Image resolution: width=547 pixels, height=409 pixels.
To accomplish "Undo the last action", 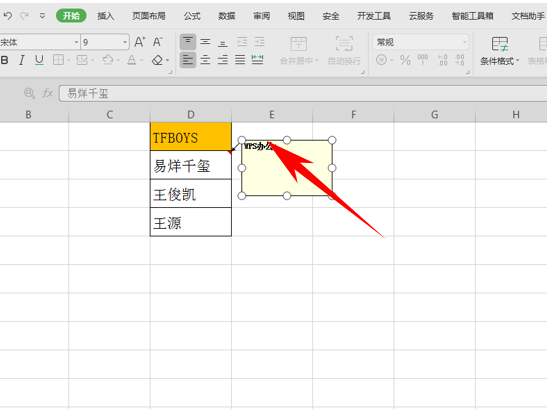I will [x=8, y=16].
